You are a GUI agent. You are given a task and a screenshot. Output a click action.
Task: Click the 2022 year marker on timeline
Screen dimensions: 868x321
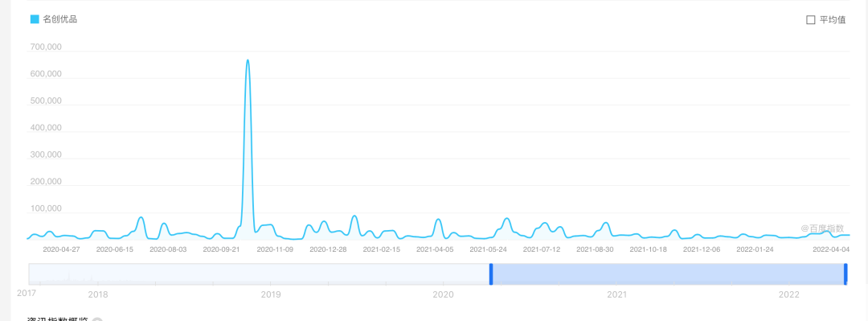point(791,295)
